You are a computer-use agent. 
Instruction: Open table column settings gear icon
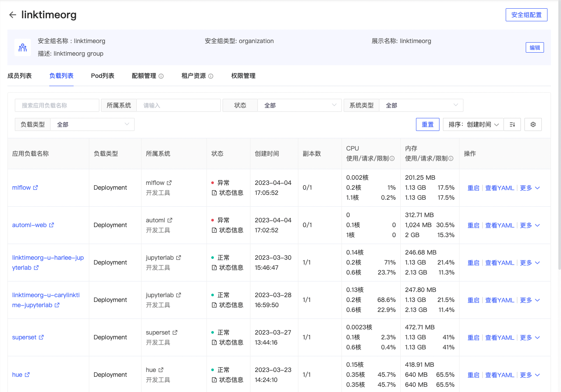pyautogui.click(x=533, y=124)
